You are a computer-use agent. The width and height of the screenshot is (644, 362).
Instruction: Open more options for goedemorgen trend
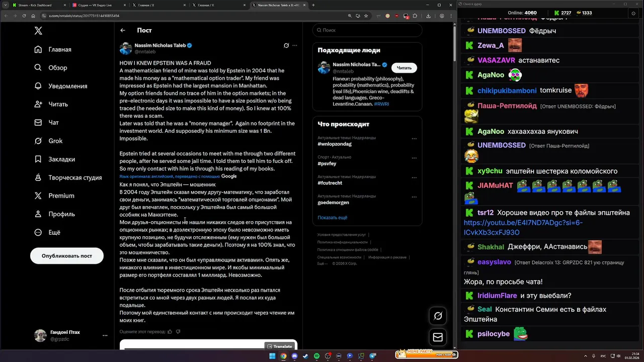click(414, 197)
